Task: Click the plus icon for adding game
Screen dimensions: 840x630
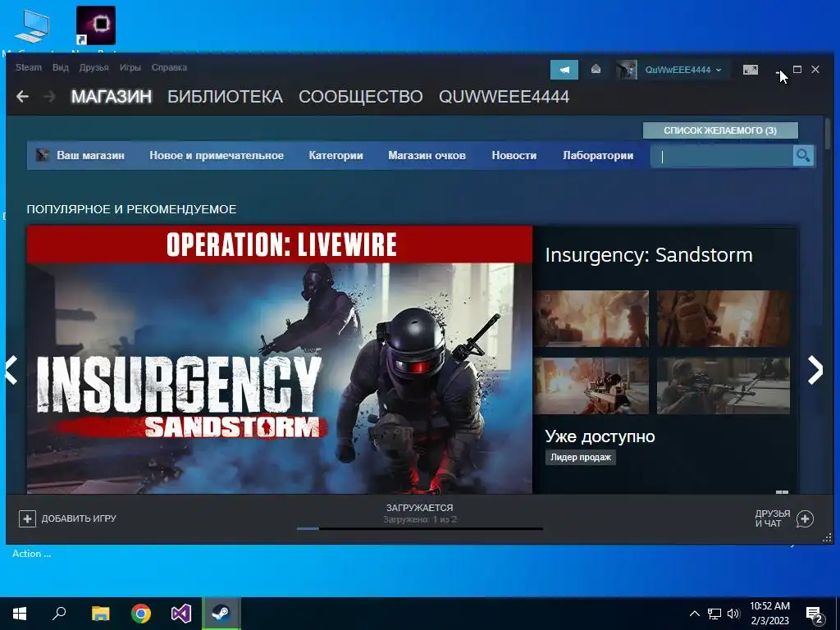Action: click(x=27, y=518)
